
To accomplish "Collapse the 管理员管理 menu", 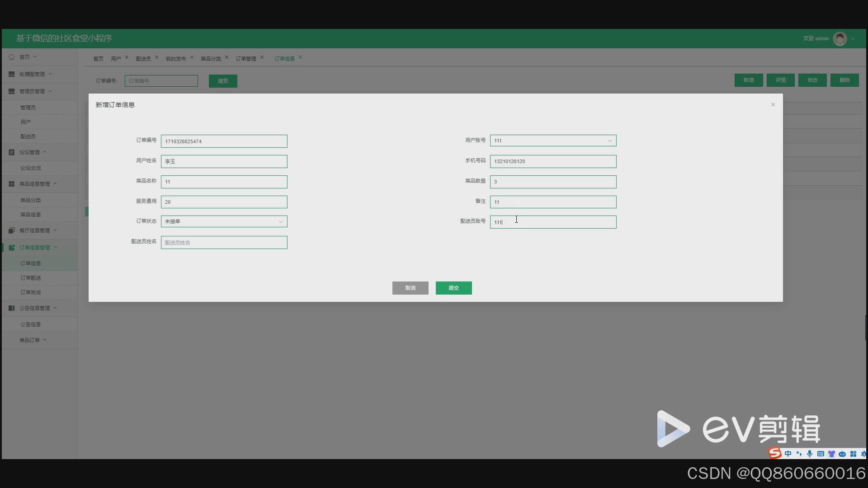I will [32, 91].
